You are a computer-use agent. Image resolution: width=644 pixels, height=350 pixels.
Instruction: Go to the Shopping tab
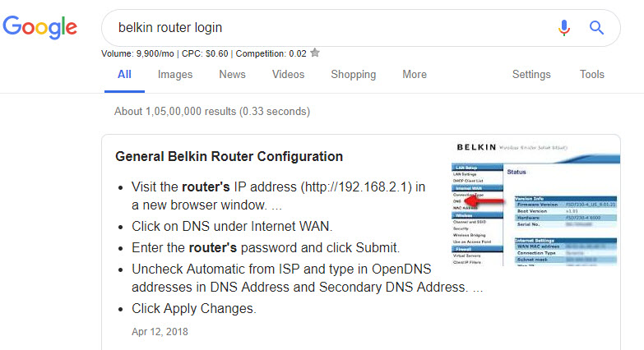click(x=353, y=74)
